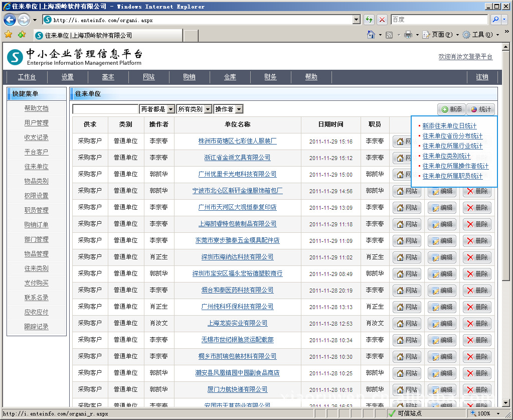Expand the 操作者 operator dropdown
Image resolution: width=513 pixels, height=420 pixels.
pyautogui.click(x=239, y=109)
